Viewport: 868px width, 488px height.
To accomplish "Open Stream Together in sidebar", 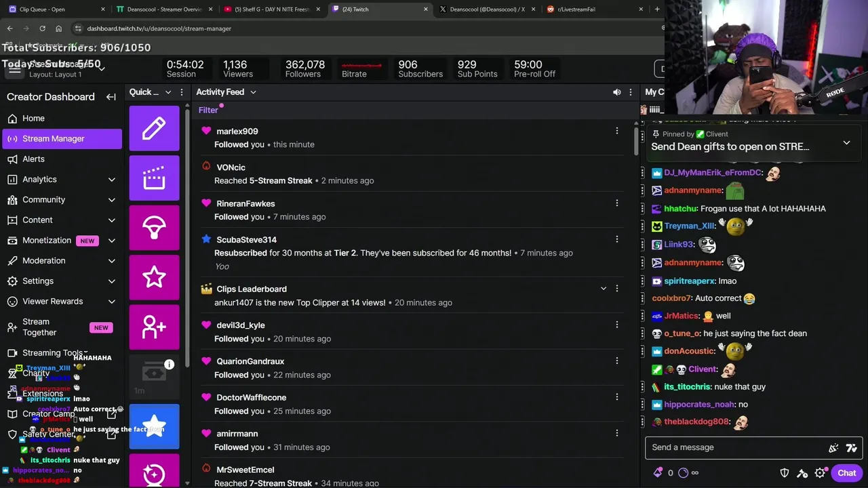I will [x=62, y=327].
